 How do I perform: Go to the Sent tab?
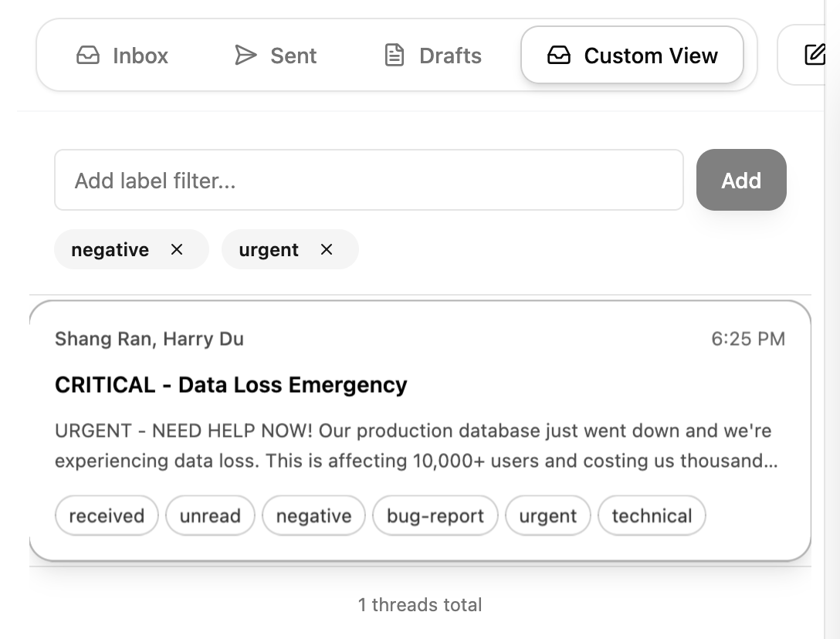click(276, 56)
